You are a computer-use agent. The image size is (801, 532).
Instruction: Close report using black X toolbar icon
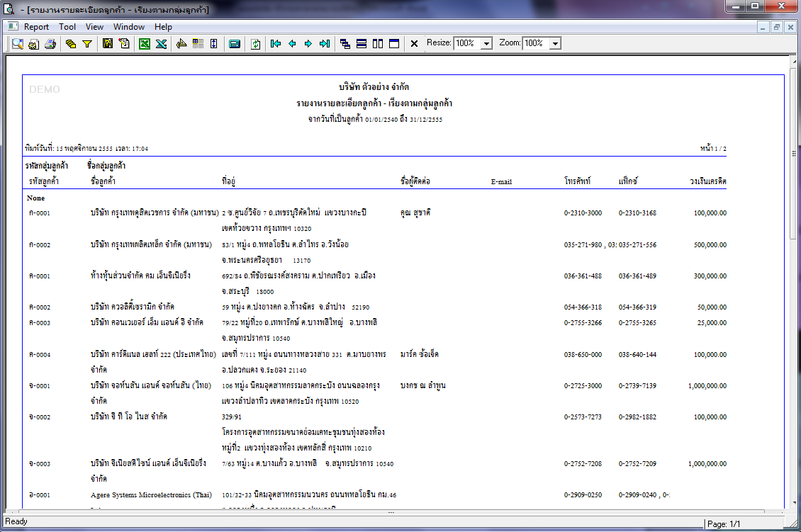pyautogui.click(x=414, y=44)
